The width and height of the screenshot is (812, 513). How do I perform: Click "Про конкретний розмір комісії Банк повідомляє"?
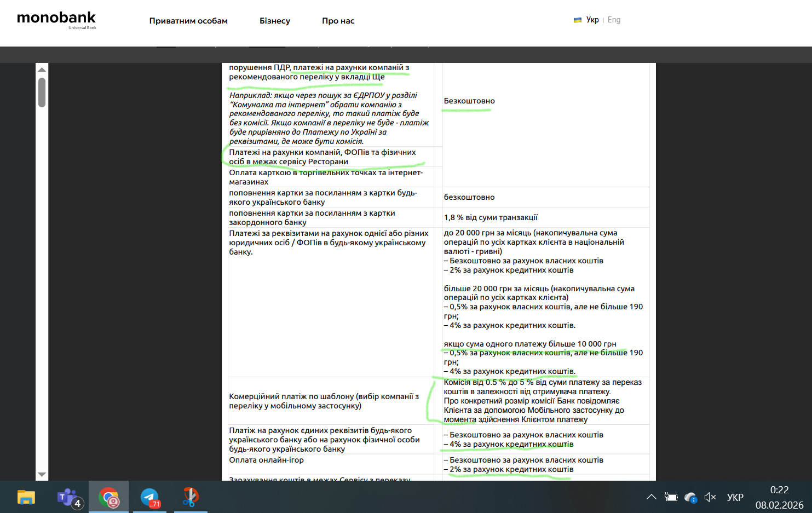pos(532,401)
